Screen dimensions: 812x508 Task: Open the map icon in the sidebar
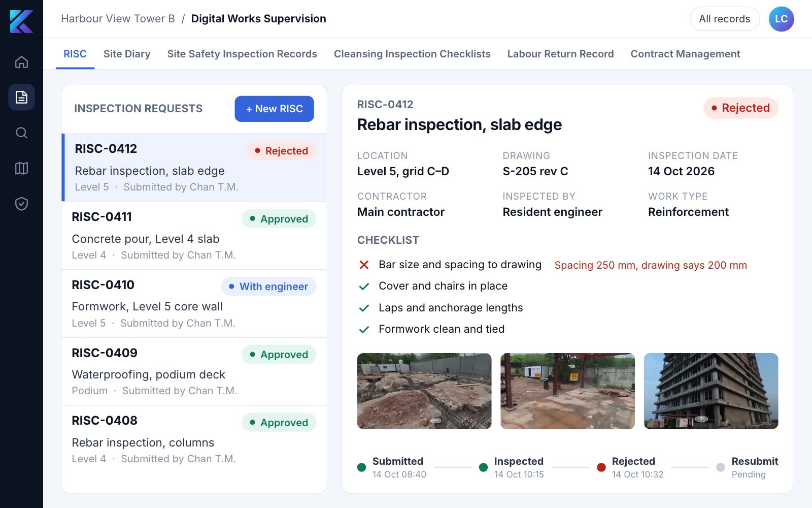[21, 168]
